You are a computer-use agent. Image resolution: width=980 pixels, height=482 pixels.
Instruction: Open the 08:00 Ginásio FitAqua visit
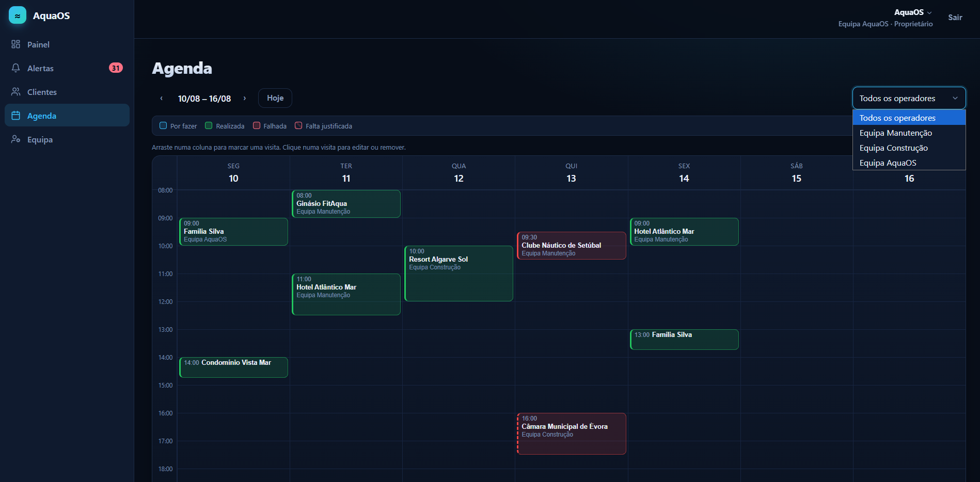pos(346,204)
